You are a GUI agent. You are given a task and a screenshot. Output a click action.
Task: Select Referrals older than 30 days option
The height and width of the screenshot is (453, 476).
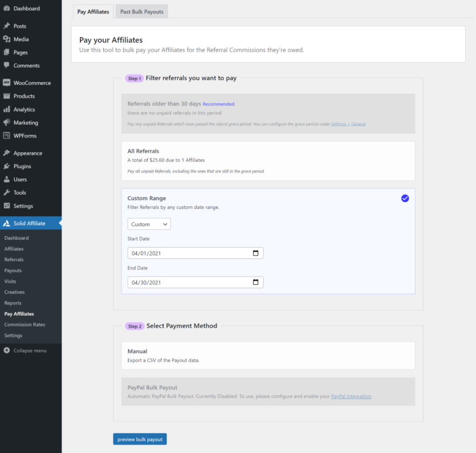tap(268, 113)
